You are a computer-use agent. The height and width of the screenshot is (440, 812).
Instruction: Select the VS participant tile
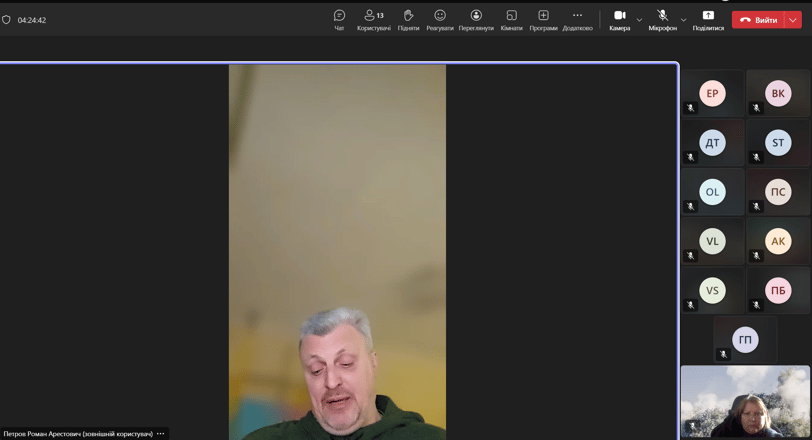tap(713, 290)
